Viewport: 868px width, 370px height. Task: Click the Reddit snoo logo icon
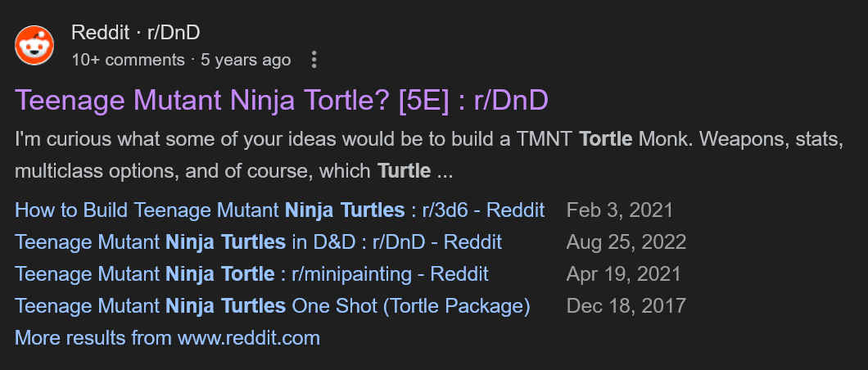34,45
